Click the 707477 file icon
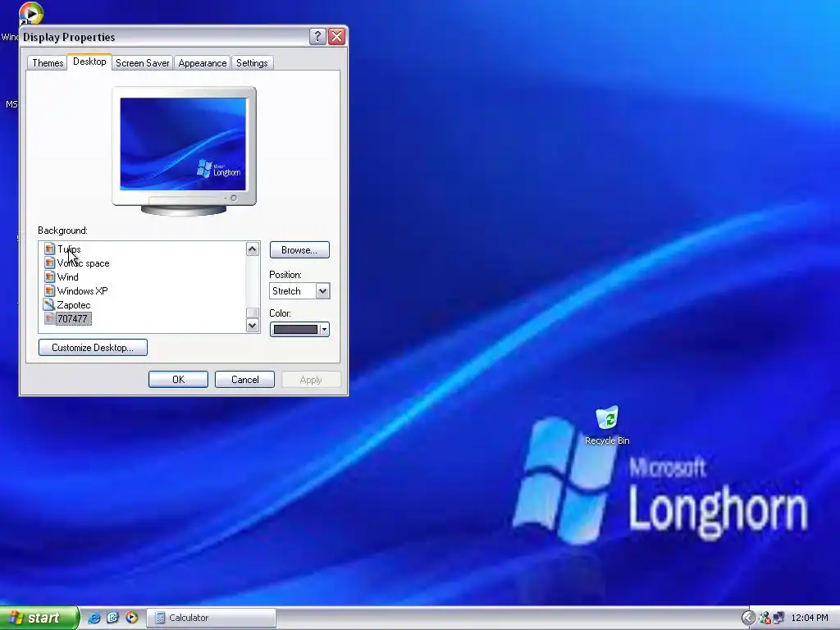840x630 pixels. point(49,319)
